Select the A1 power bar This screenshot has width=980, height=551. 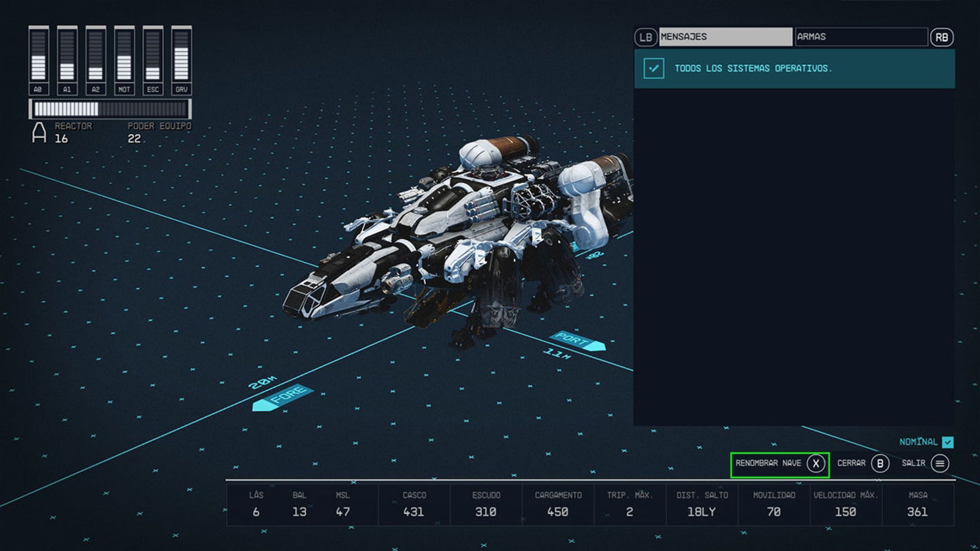click(67, 61)
